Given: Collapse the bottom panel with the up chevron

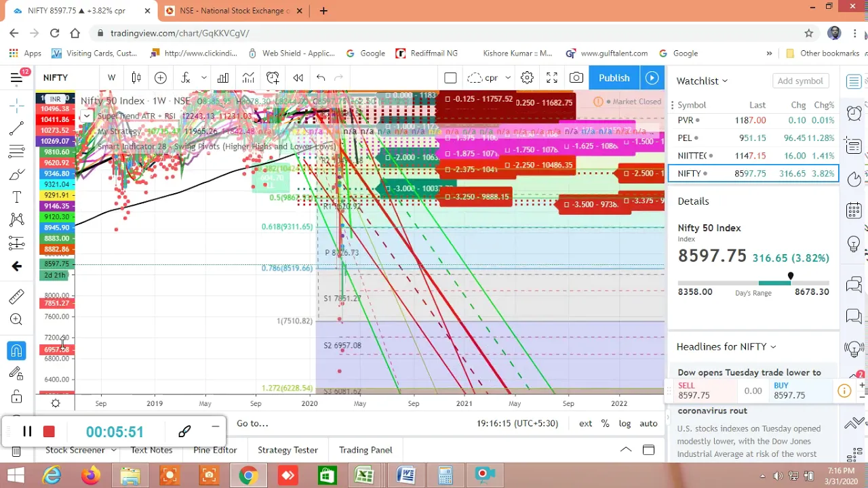Looking at the screenshot, I should (626, 449).
